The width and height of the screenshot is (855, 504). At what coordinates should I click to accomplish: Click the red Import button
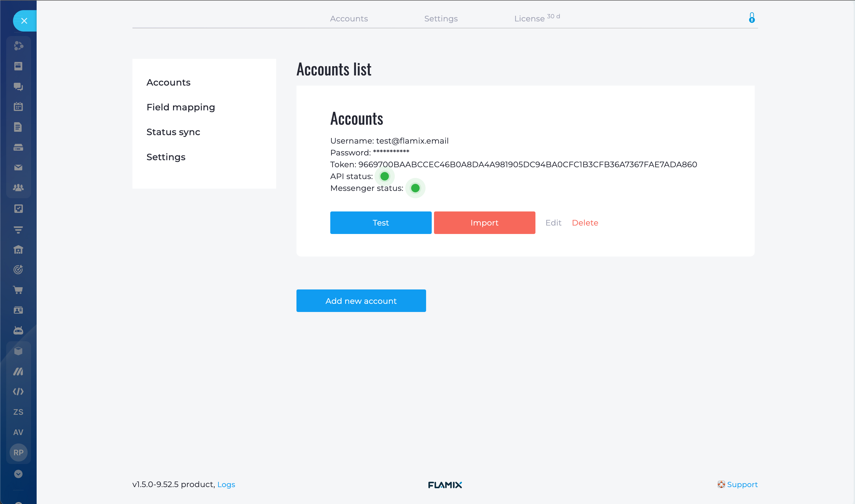(484, 223)
